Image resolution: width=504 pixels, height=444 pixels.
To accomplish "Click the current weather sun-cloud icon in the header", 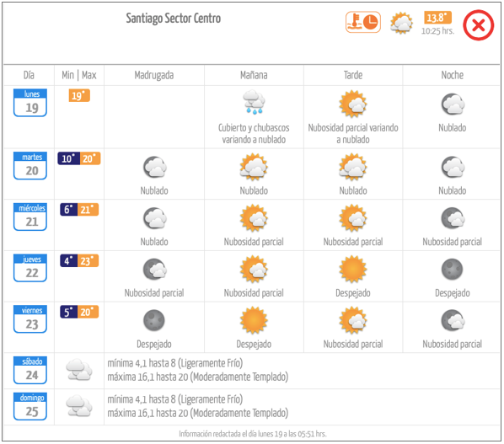I will tap(401, 23).
